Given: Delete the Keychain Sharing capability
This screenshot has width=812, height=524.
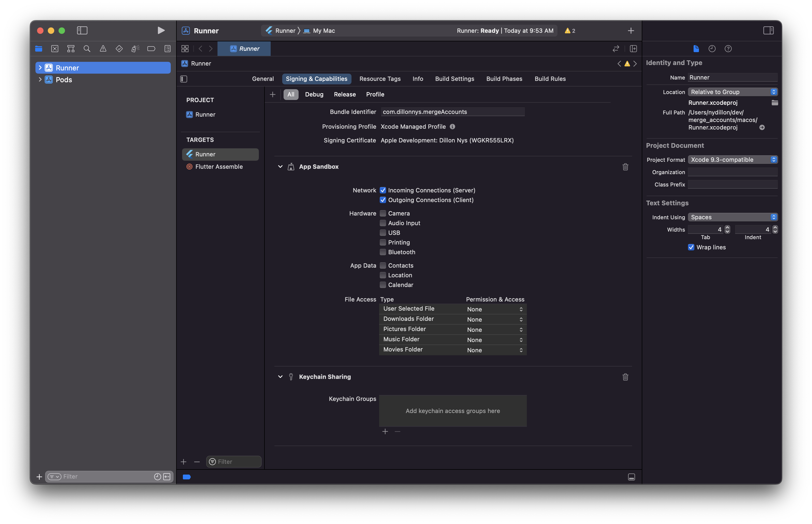Looking at the screenshot, I should (625, 377).
